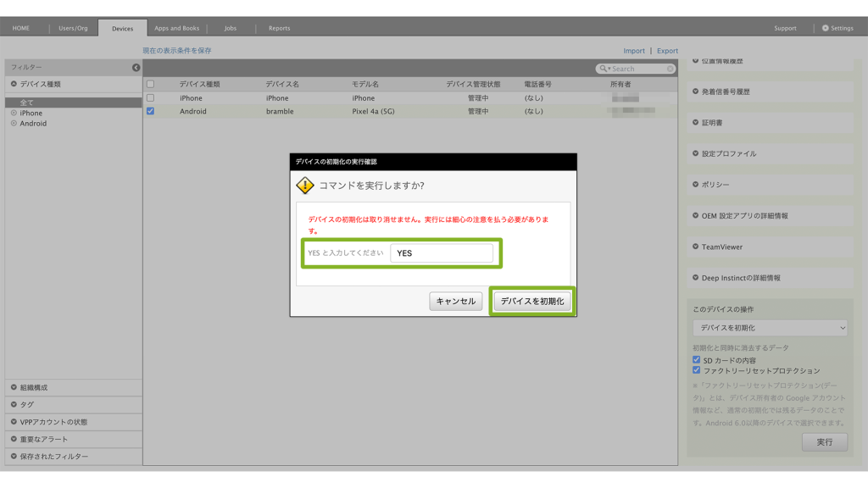Toggle the Android device row checkbox

click(151, 111)
